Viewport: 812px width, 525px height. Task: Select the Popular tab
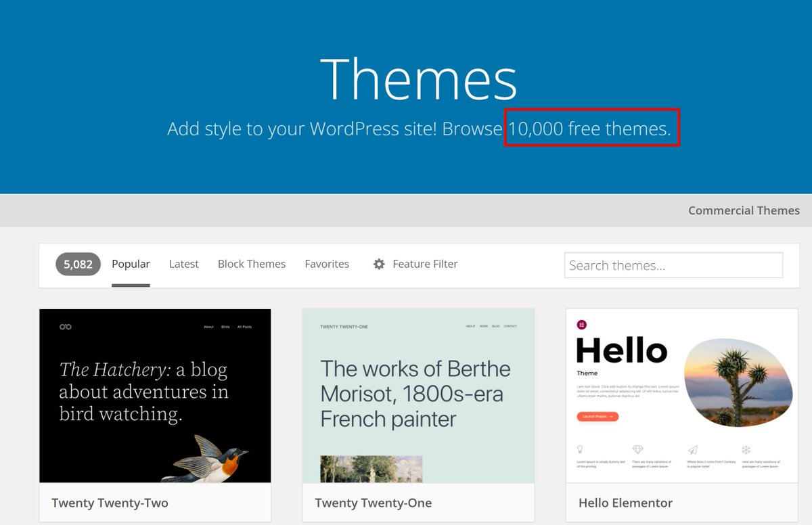click(131, 264)
